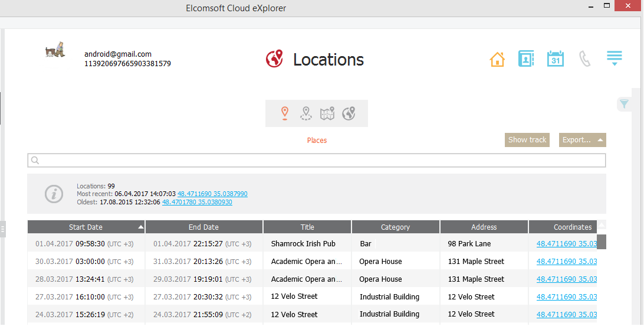Viewport: 644px width, 326px height.
Task: Click the search magnifier icon
Action: (35, 160)
